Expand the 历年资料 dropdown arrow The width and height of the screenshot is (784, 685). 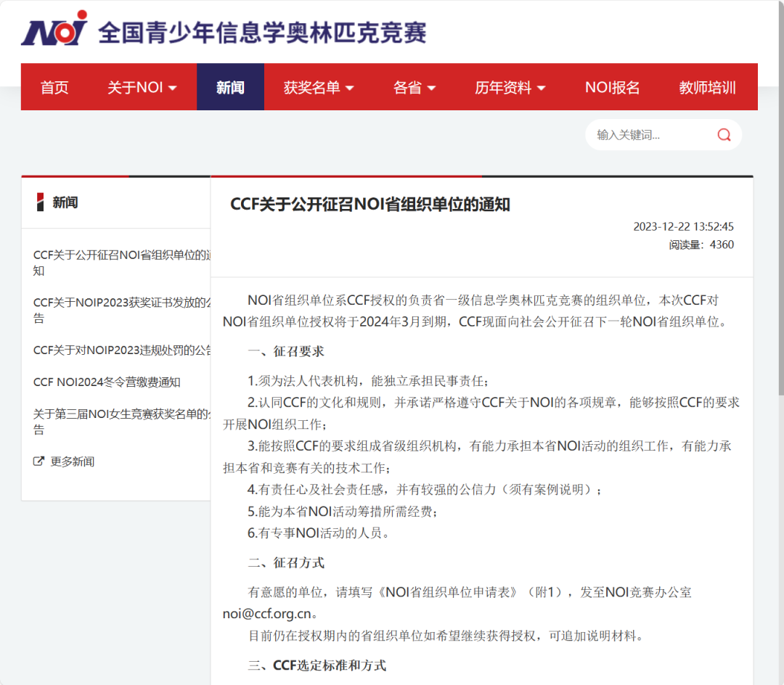(x=541, y=89)
